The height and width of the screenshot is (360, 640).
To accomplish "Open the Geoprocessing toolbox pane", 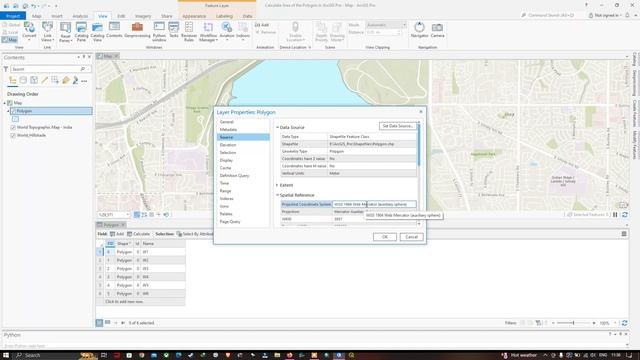I will point(137,30).
